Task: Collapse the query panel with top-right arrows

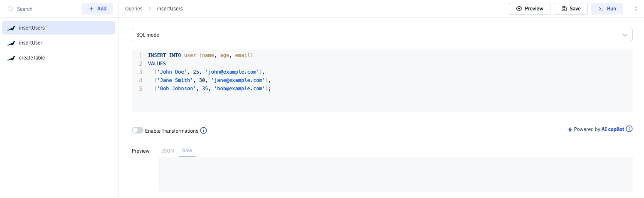Action: (636, 9)
